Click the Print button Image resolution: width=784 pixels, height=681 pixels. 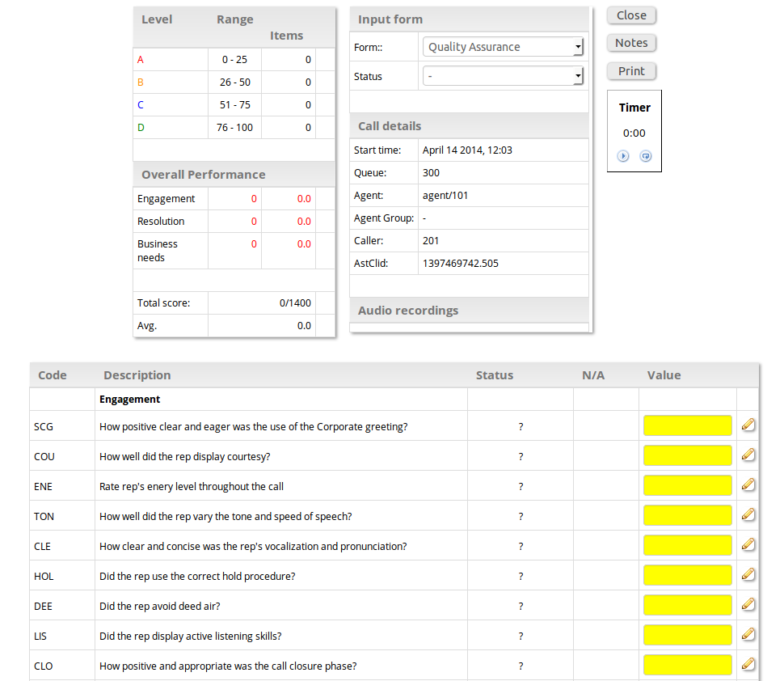coord(631,71)
